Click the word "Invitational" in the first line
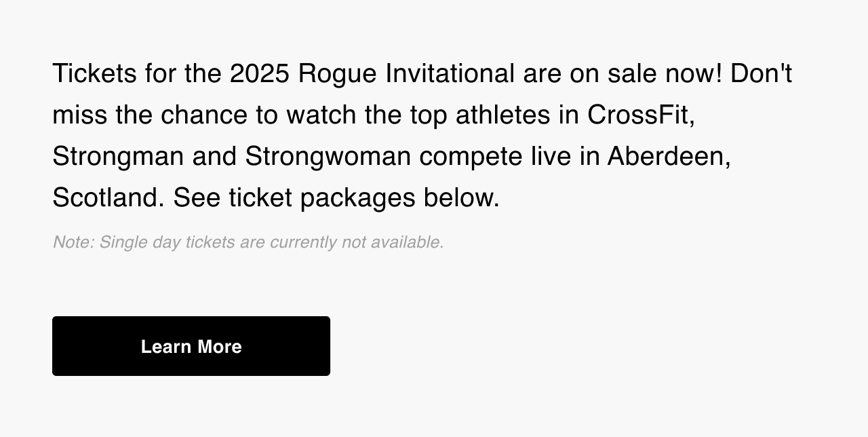 pyautogui.click(x=450, y=73)
